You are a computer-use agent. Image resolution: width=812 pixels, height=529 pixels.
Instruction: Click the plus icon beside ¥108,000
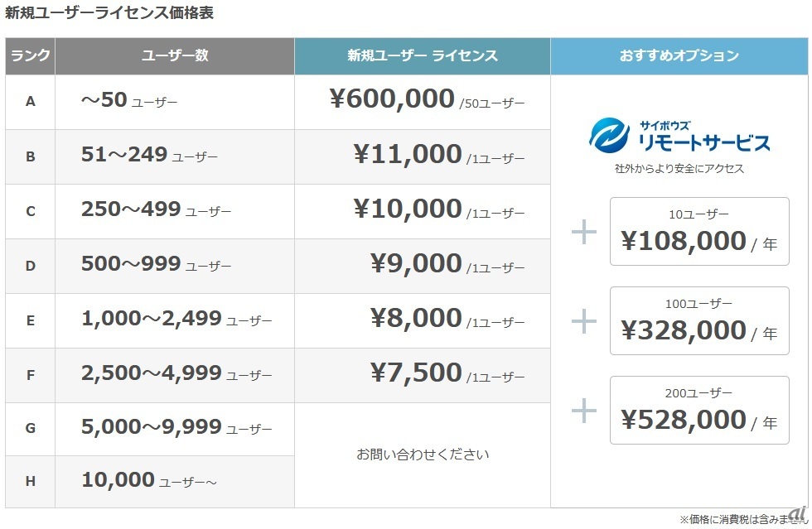click(584, 232)
